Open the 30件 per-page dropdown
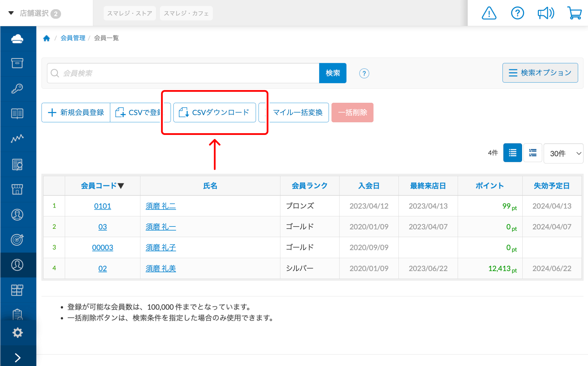The image size is (588, 366). coord(563,154)
